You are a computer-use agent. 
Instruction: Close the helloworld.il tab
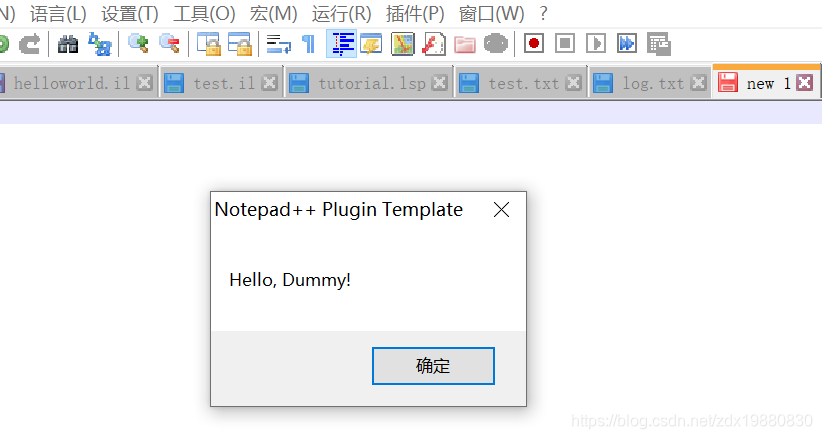click(x=144, y=83)
